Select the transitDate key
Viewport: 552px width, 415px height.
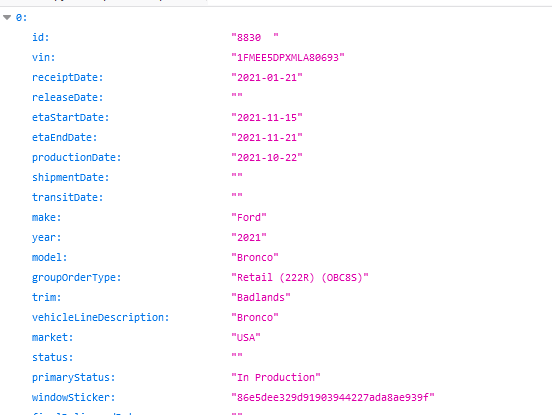pyautogui.click(x=68, y=197)
